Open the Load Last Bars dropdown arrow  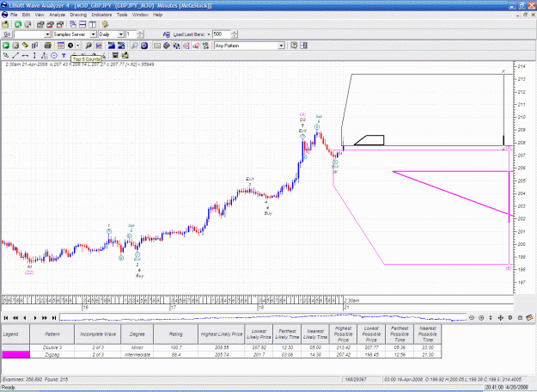(x=209, y=34)
